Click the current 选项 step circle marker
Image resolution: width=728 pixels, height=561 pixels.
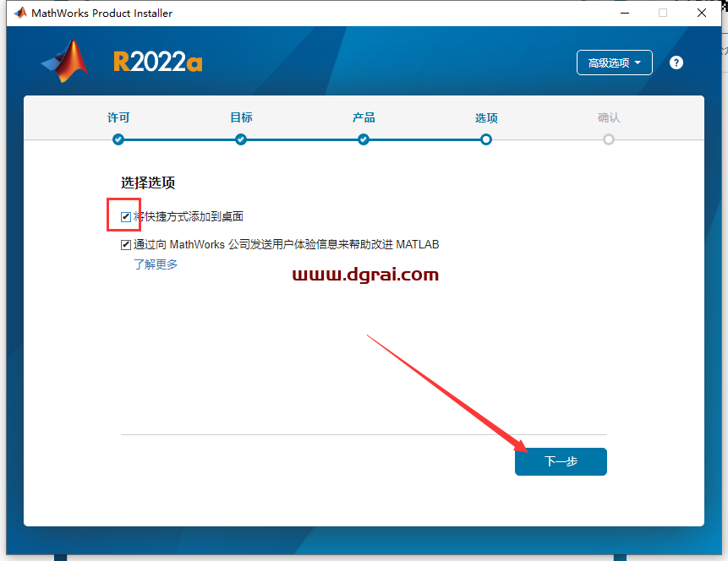(x=486, y=139)
